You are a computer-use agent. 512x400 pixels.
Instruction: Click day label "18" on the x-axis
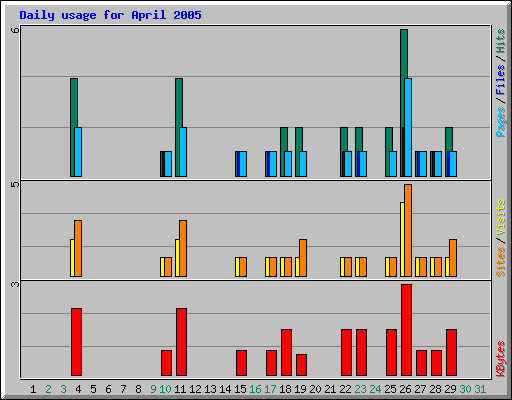(x=285, y=389)
